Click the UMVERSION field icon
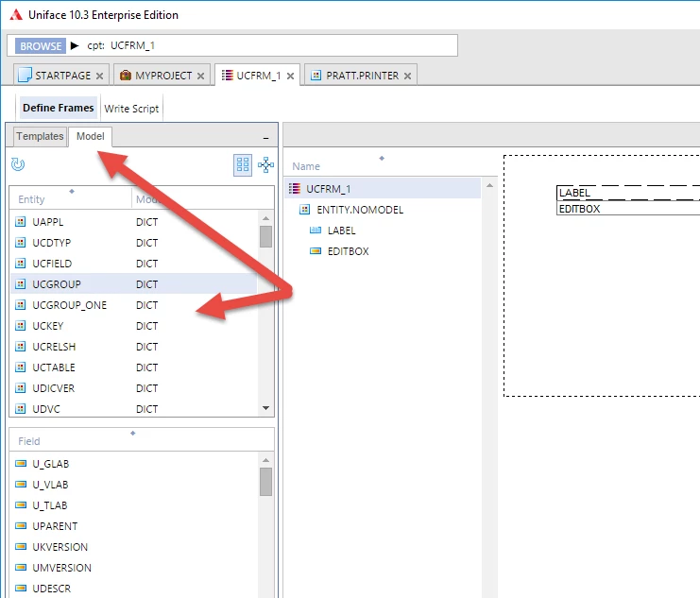 pos(21,567)
